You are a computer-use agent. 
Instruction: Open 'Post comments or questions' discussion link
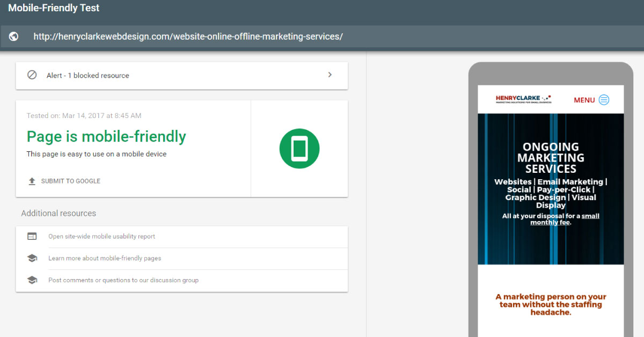point(123,280)
